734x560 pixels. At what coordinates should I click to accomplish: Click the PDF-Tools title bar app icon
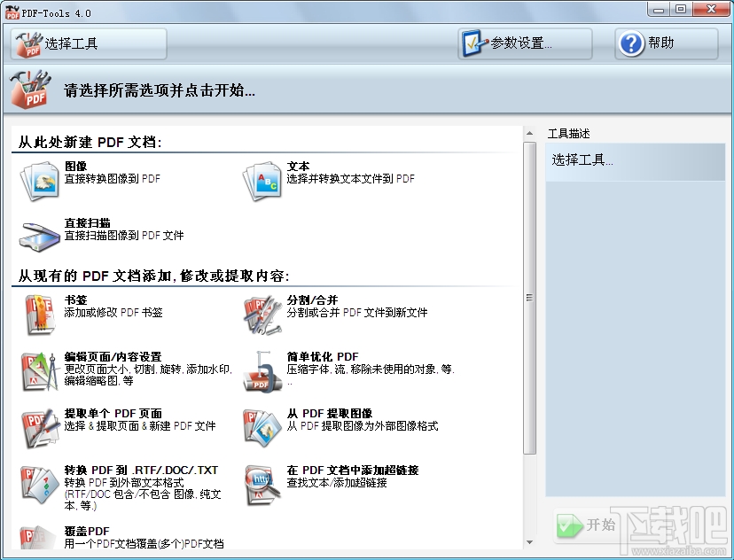(12, 12)
